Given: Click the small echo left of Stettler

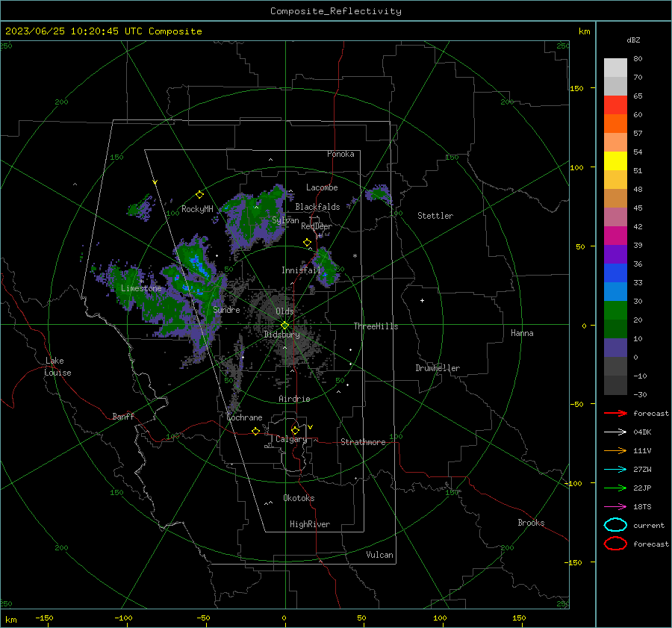Looking at the screenshot, I should [379, 193].
